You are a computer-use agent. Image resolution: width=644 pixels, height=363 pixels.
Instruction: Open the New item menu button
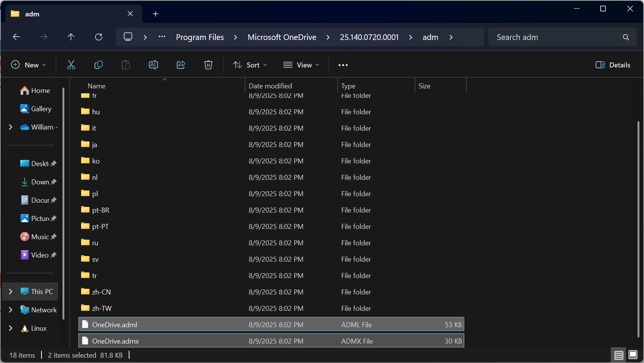(29, 65)
